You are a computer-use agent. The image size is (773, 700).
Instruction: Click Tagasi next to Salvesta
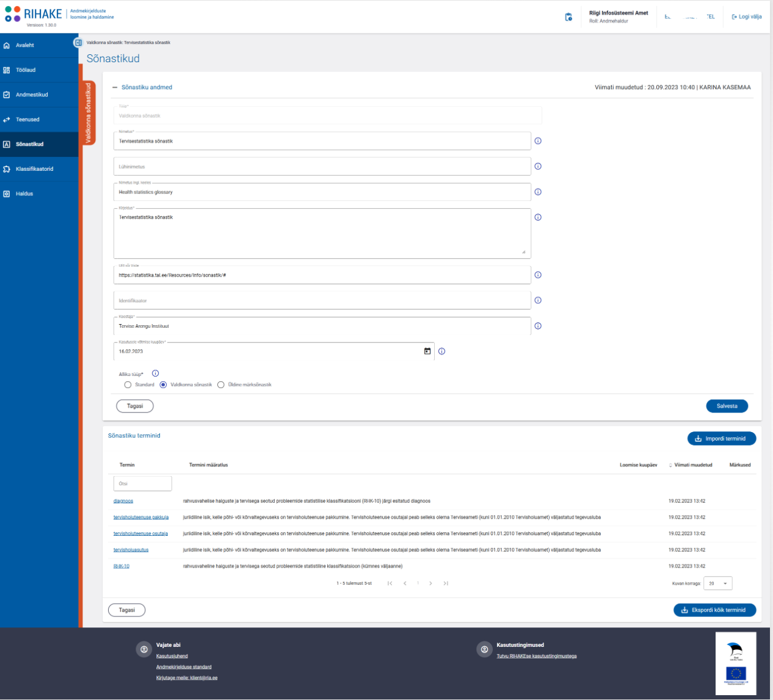click(x=135, y=406)
